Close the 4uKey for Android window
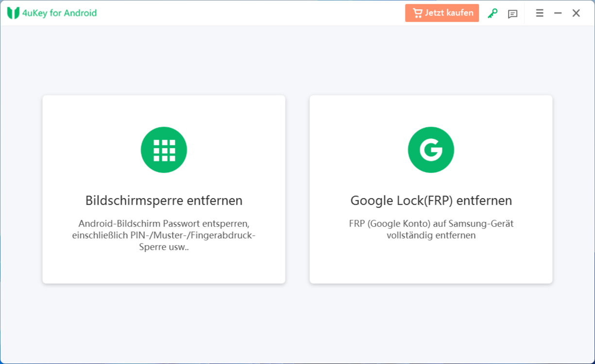 point(576,13)
